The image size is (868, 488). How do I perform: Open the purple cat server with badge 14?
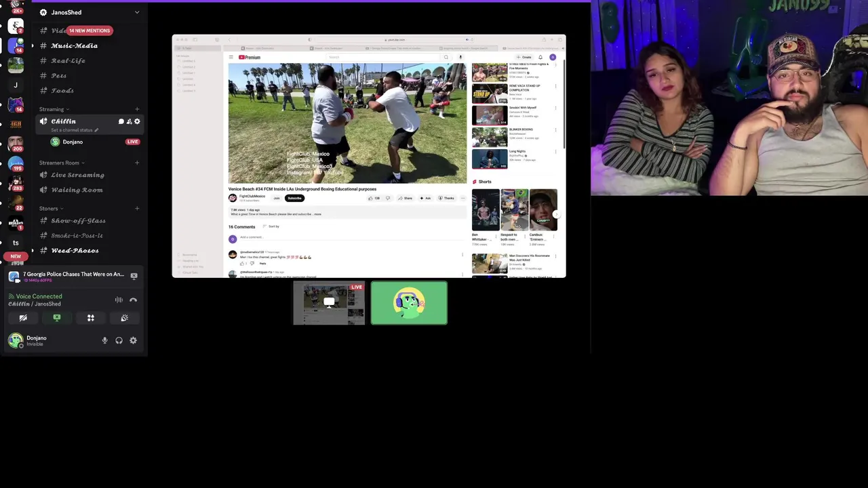click(16, 105)
